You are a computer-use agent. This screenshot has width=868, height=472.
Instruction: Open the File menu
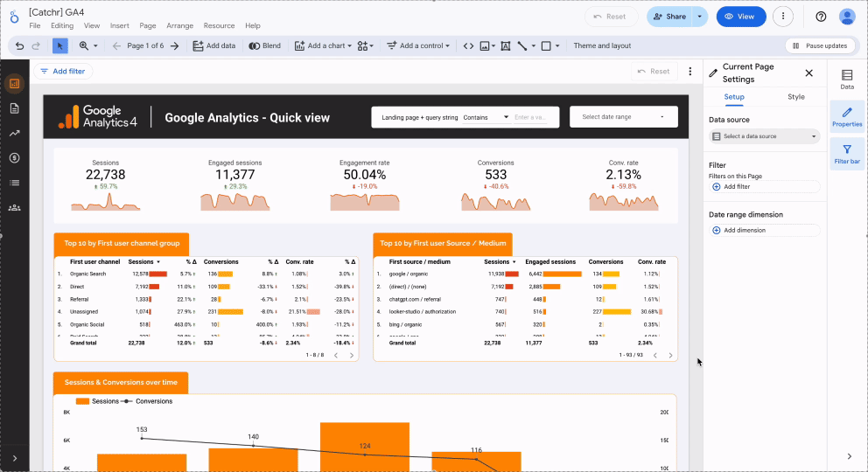pyautogui.click(x=35, y=25)
